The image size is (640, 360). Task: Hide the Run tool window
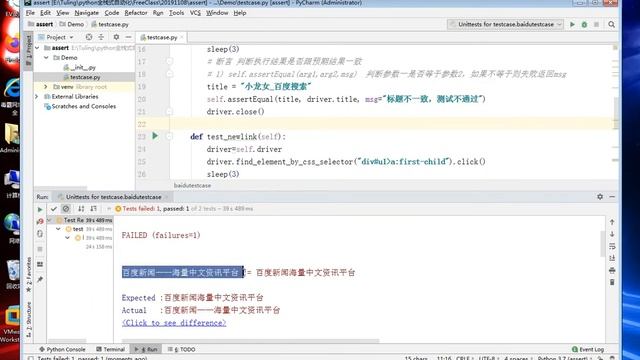[x=612, y=197]
